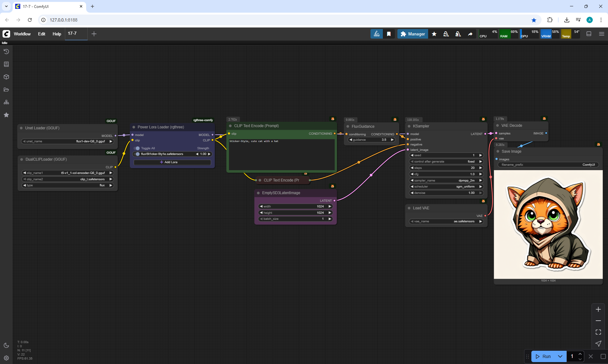This screenshot has width=608, height=364.
Task: Collapse the KSampler node using its dot
Action: coord(409,126)
